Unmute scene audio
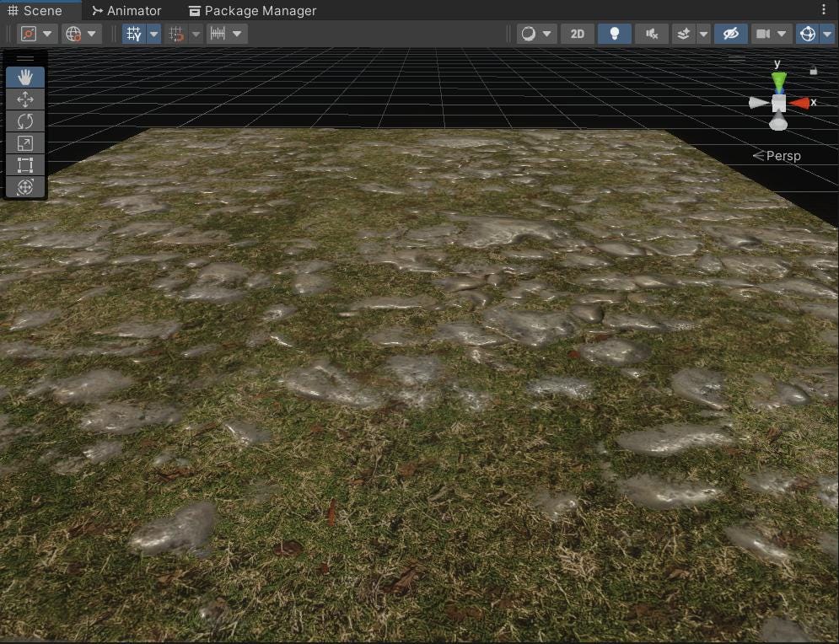This screenshot has width=839, height=644. point(651,34)
